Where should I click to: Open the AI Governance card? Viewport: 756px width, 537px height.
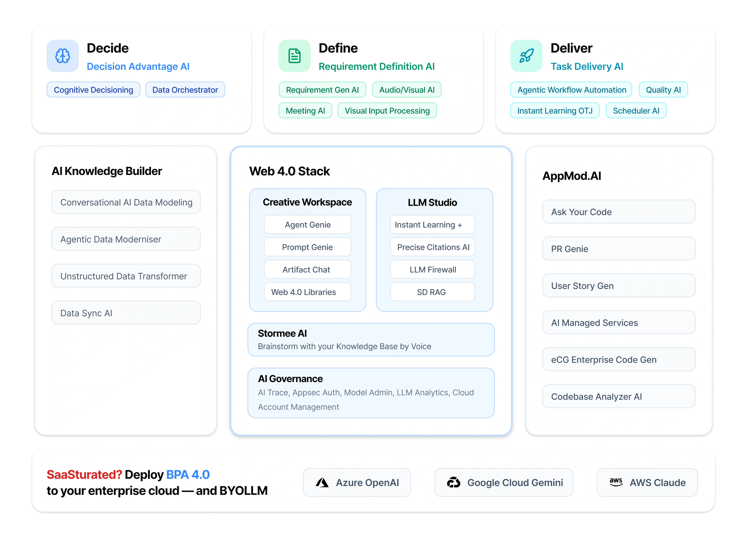[371, 393]
